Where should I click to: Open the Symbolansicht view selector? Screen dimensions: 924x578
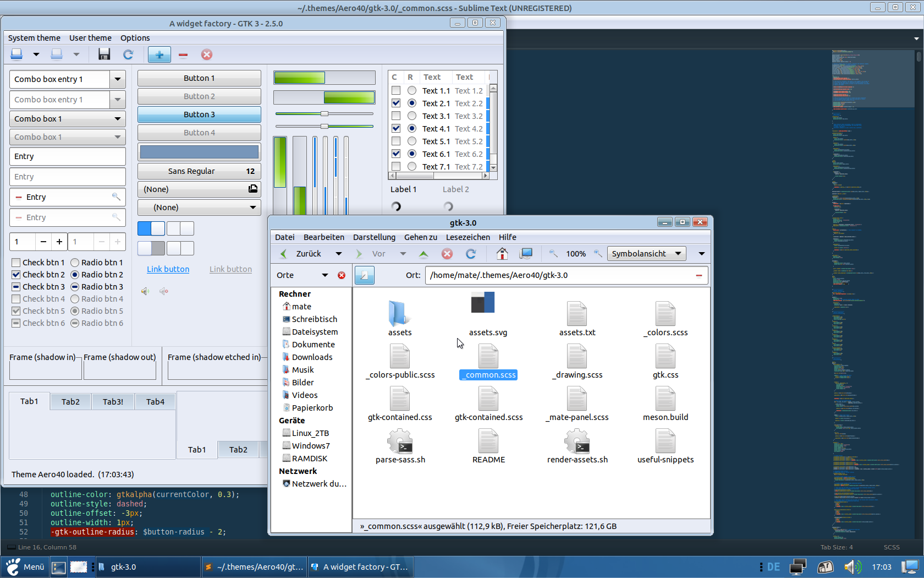646,254
